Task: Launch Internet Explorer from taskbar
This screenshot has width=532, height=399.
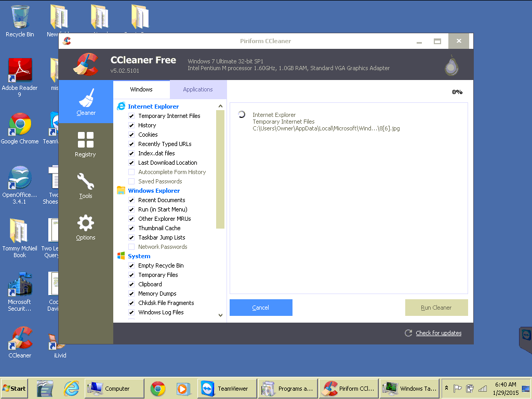Action: click(72, 389)
